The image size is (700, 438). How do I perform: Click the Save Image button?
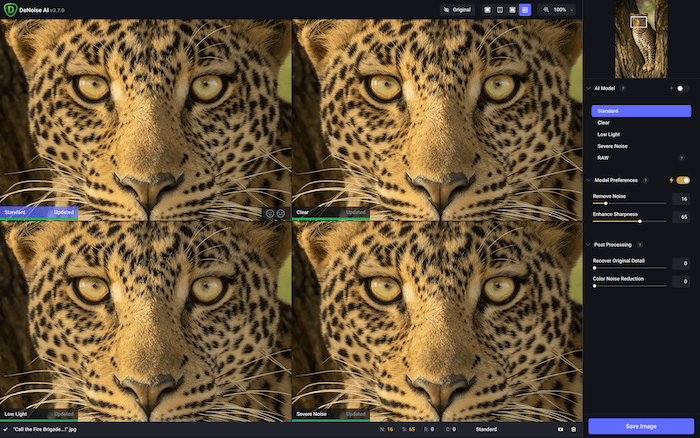pyautogui.click(x=641, y=426)
